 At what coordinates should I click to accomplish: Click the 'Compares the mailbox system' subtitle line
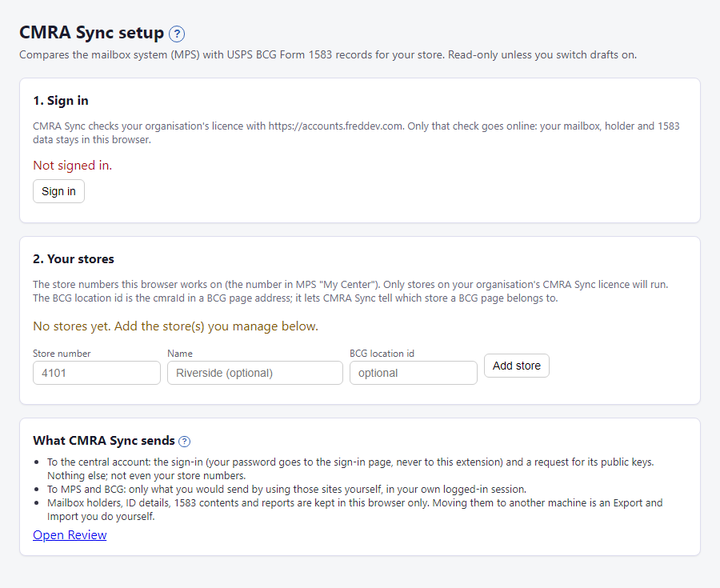click(328, 55)
